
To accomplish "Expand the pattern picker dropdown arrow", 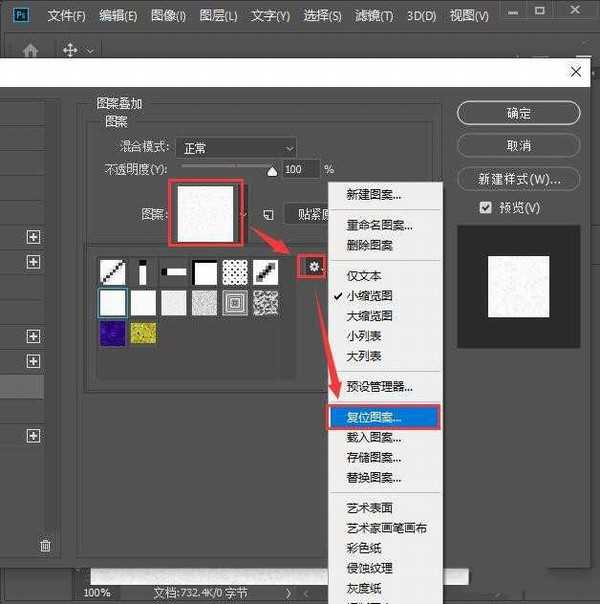I will (245, 214).
